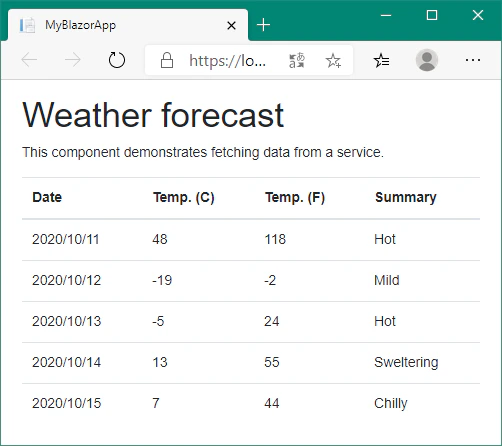Image resolution: width=502 pixels, height=446 pixels.
Task: Click the Celsius value -5
Action: (158, 321)
